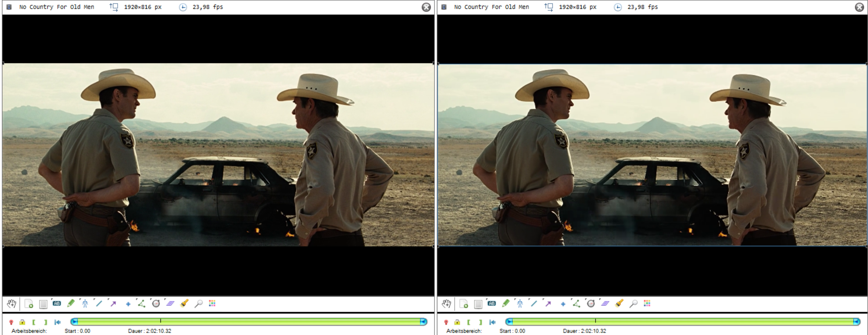The width and height of the screenshot is (868, 335).
Task: Toggle the red marker pin, left timeline
Action: (11, 322)
